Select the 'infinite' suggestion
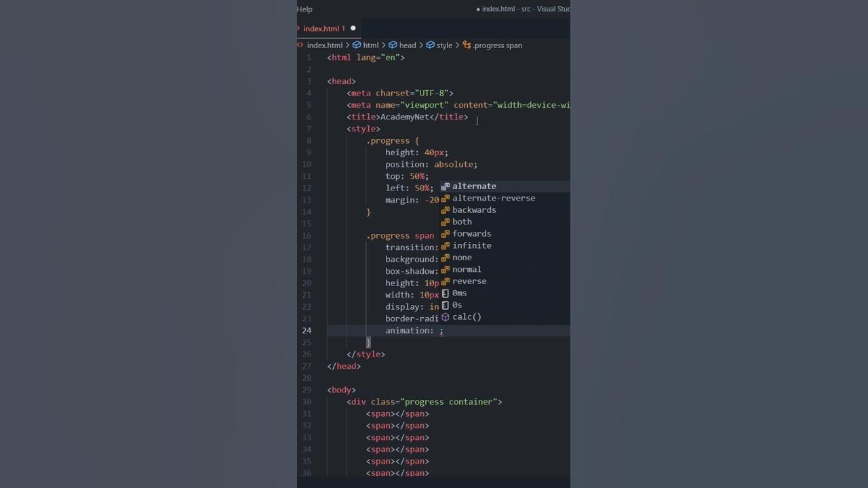 click(x=505, y=245)
